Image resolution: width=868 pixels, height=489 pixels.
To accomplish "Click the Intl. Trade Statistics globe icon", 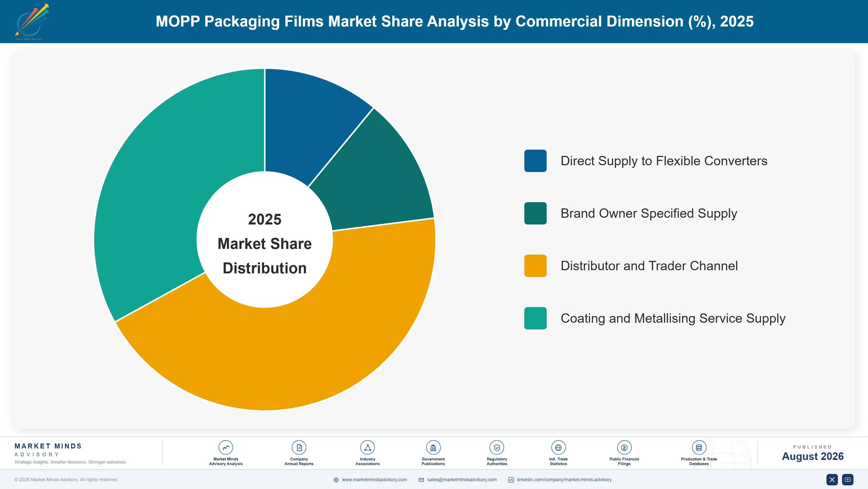I will [x=558, y=447].
